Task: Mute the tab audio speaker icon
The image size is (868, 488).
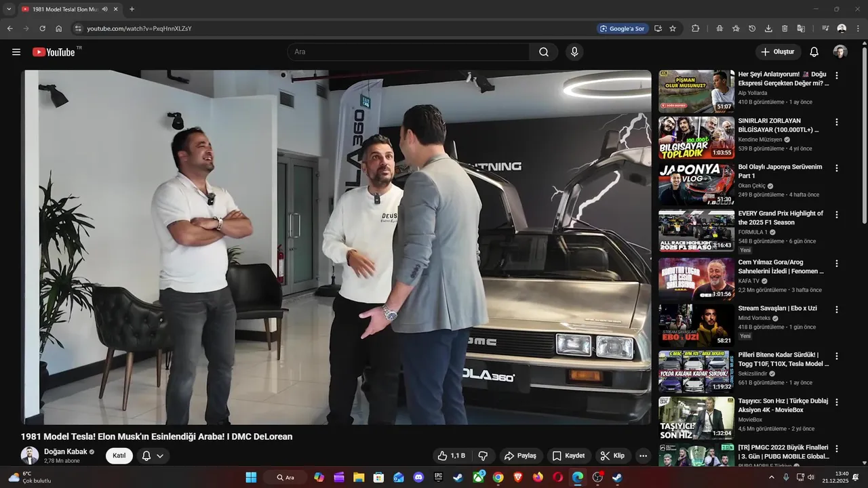Action: 105,9
